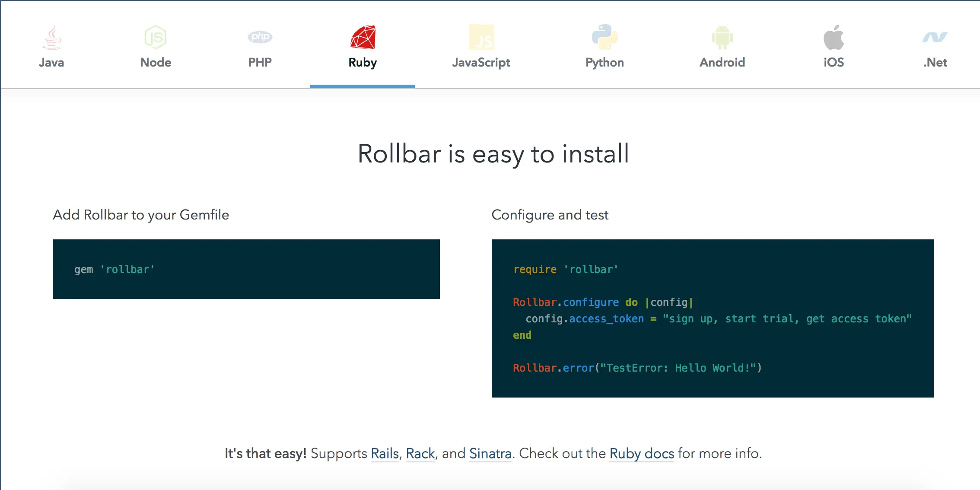The image size is (980, 490).
Task: Click the yellow JavaScript JS icon
Action: pyautogui.click(x=481, y=37)
